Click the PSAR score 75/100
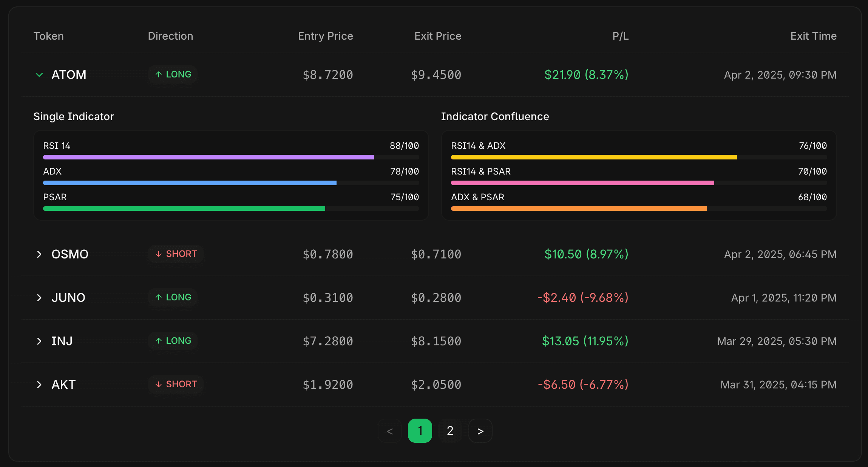The width and height of the screenshot is (868, 467). pyautogui.click(x=405, y=197)
